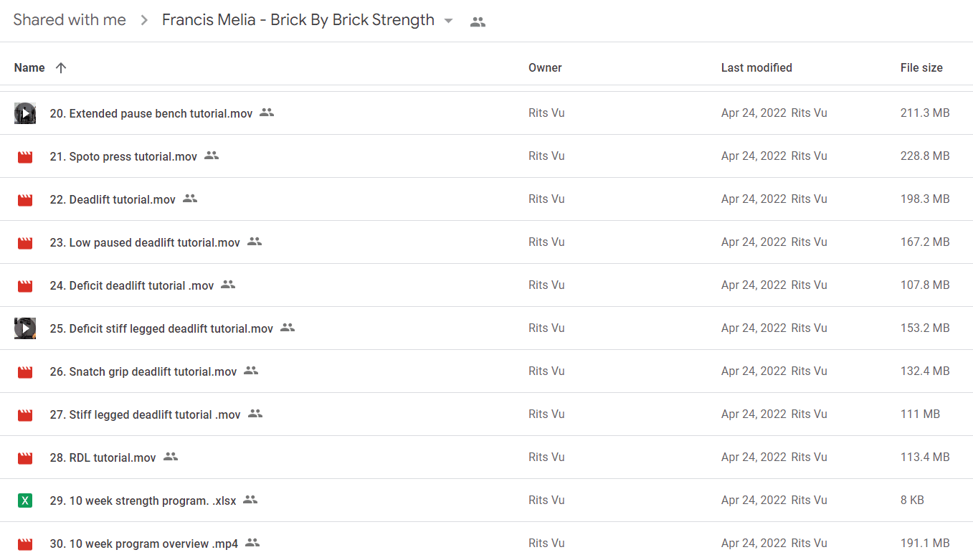This screenshot has height=560, width=973.
Task: Select the Excel icon for 10 week strength program
Action: [25, 500]
